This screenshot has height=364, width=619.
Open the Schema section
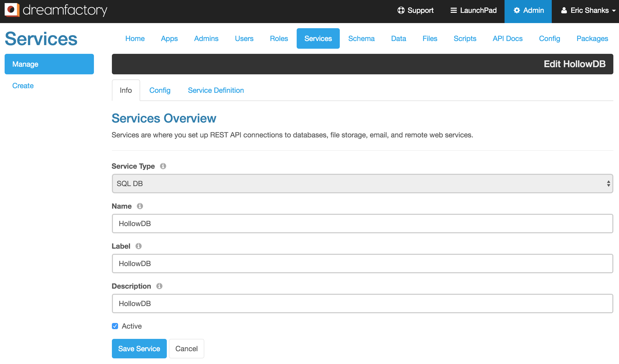tap(361, 38)
